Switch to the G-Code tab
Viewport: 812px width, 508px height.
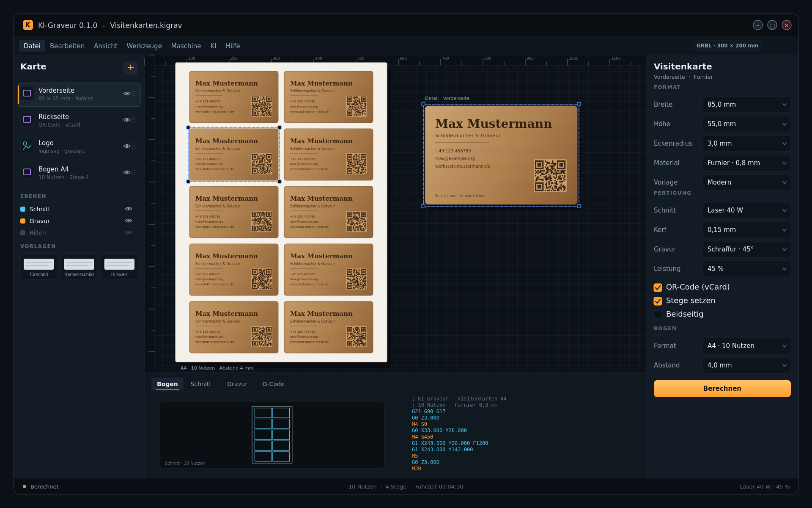[x=273, y=384]
